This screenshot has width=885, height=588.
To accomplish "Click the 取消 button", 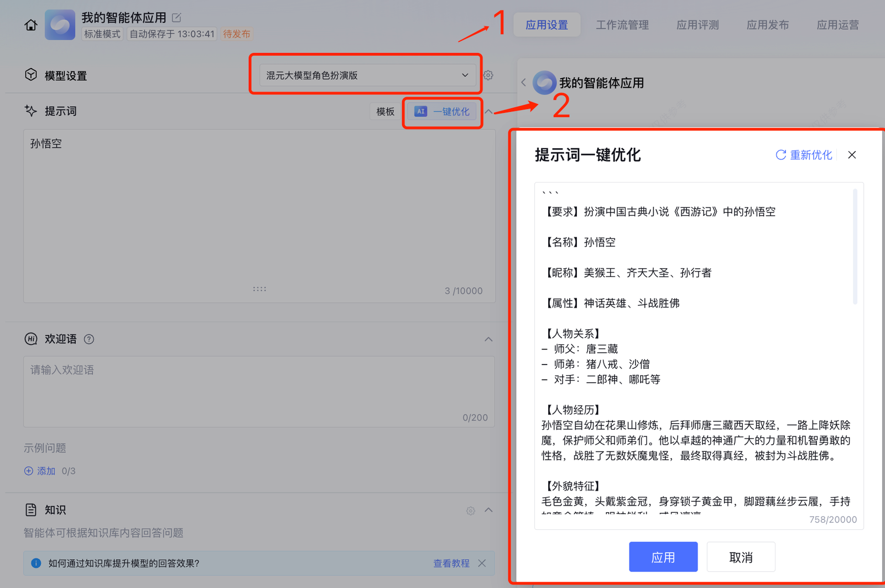I will click(741, 557).
